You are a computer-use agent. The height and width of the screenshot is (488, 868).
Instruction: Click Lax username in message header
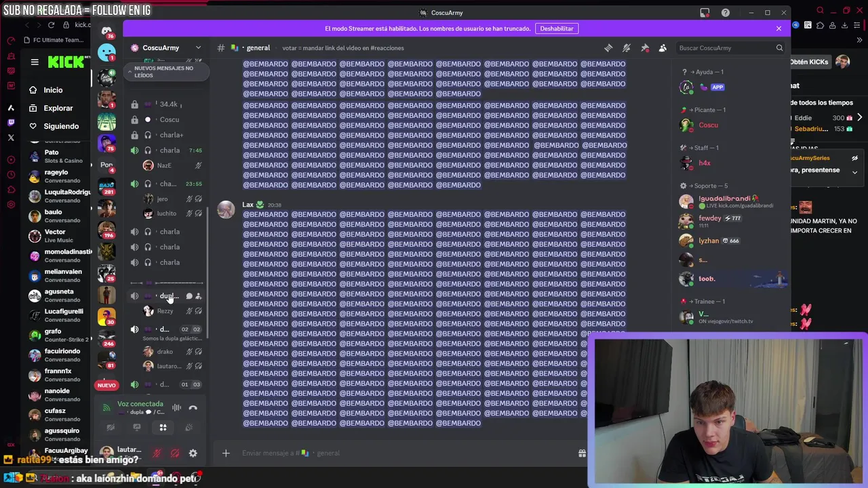(248, 205)
